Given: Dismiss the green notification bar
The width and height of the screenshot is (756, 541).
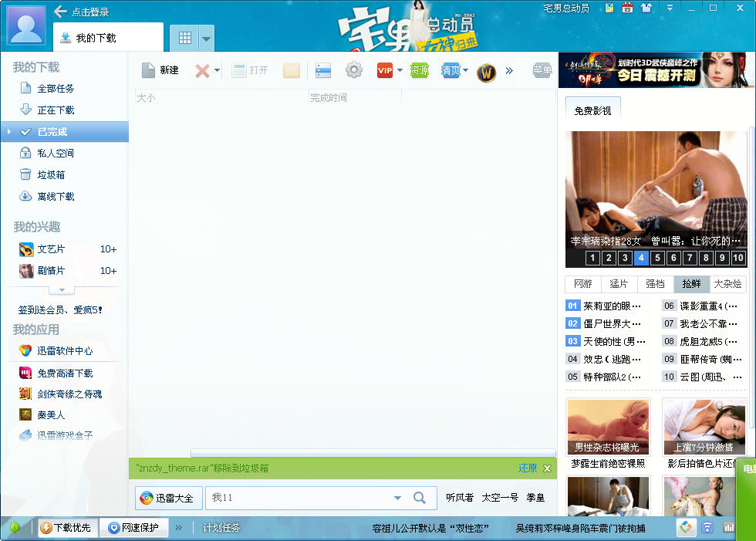Looking at the screenshot, I should pos(547,468).
